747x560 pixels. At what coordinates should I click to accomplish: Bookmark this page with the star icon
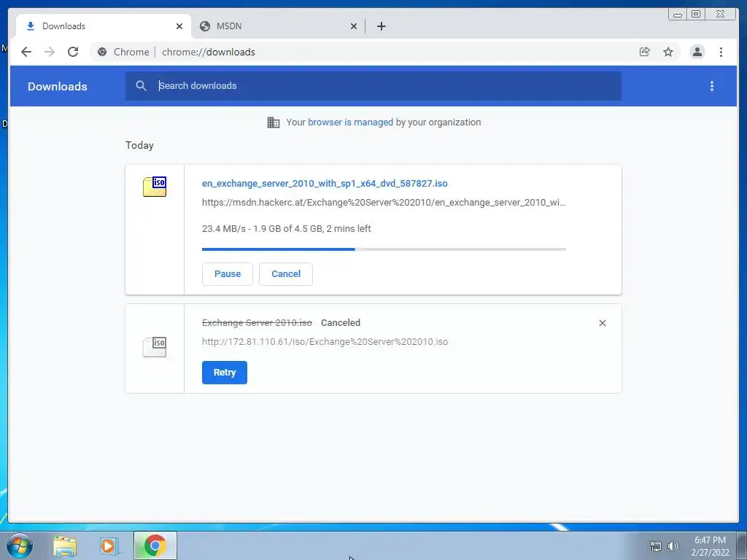click(x=668, y=52)
